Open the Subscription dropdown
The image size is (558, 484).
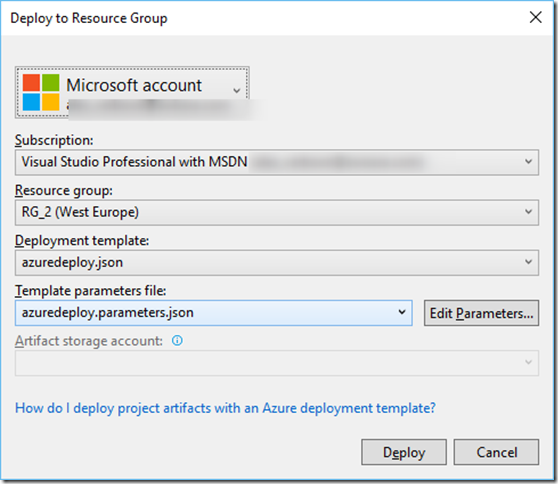point(277,162)
